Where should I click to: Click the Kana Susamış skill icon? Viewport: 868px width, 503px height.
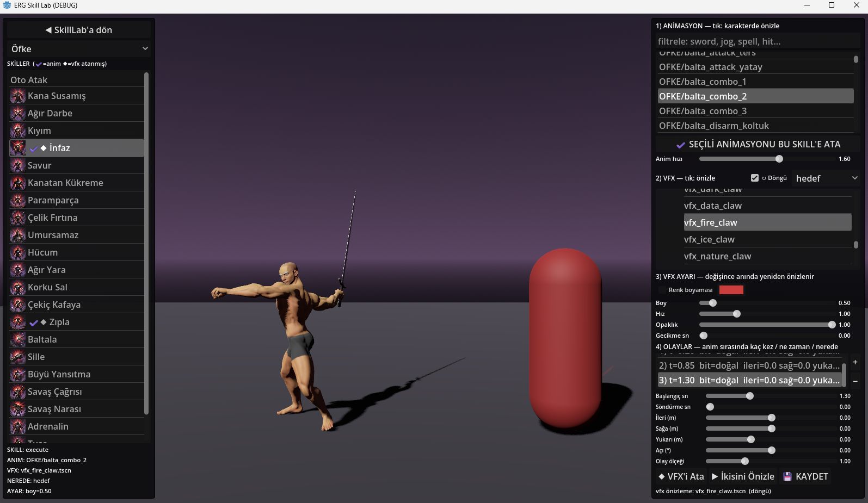coord(18,96)
